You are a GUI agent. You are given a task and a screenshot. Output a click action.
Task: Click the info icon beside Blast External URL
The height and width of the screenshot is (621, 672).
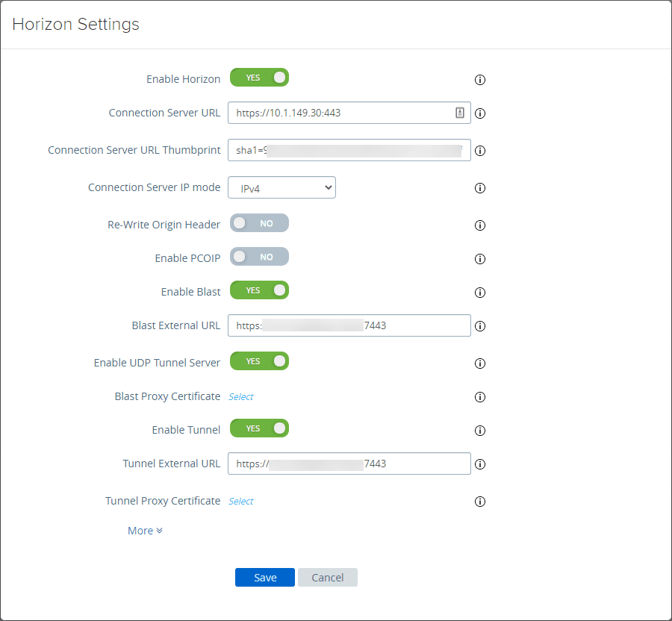[480, 326]
